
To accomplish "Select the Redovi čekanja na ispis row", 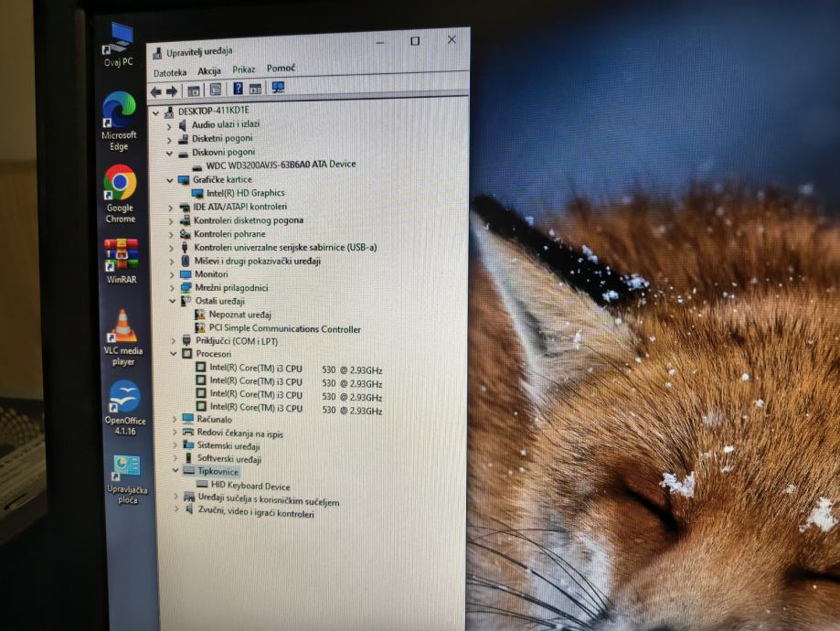I will point(240,433).
